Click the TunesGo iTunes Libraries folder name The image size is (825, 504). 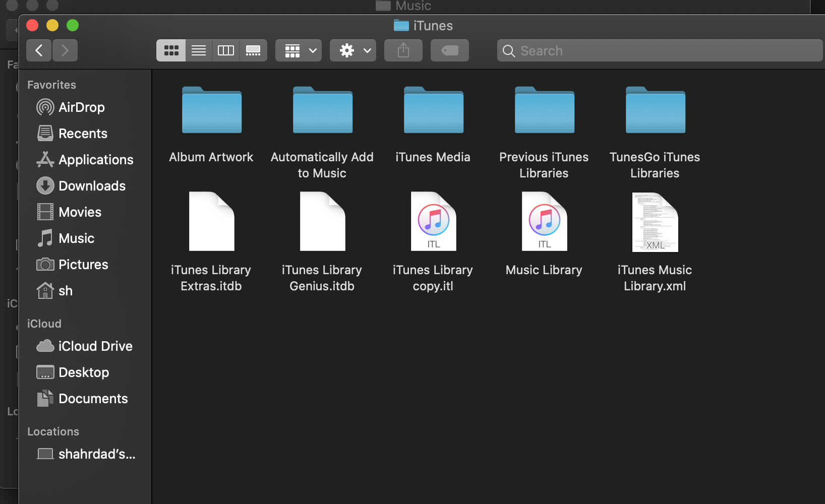[655, 165]
